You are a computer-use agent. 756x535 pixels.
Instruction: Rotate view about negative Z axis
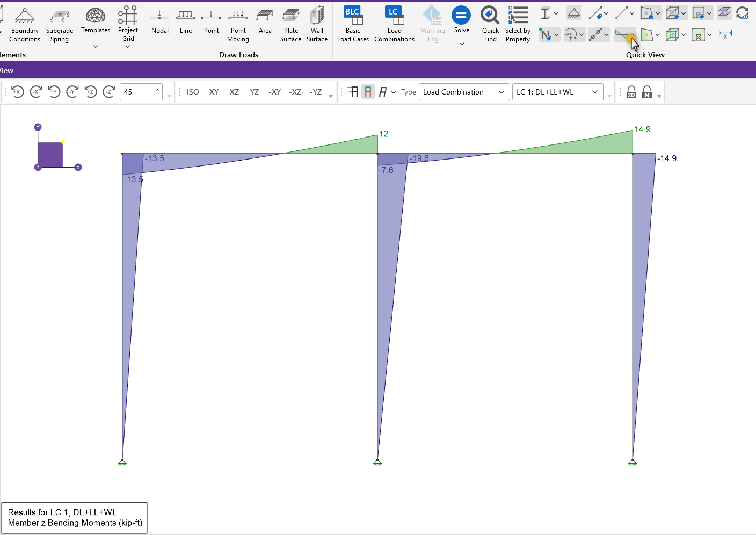pyautogui.click(x=109, y=92)
